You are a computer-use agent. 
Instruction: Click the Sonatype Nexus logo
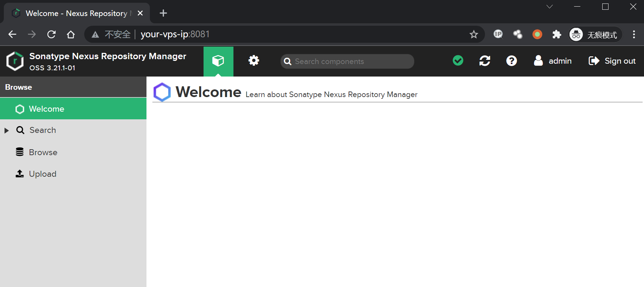[15, 61]
